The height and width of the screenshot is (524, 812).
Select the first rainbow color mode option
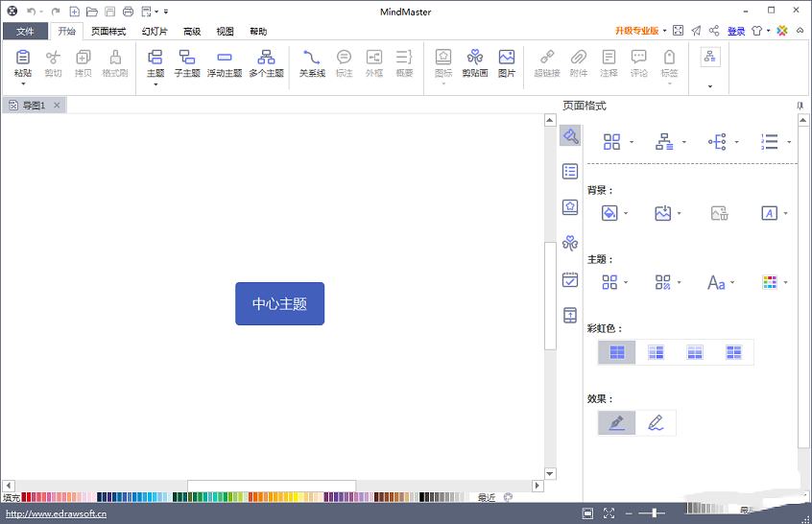pos(617,352)
